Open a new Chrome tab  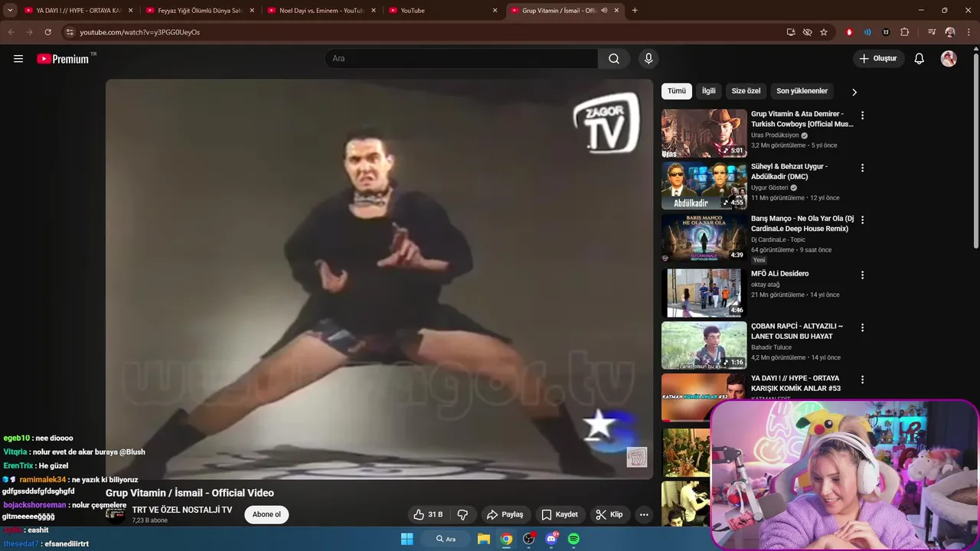635,11
